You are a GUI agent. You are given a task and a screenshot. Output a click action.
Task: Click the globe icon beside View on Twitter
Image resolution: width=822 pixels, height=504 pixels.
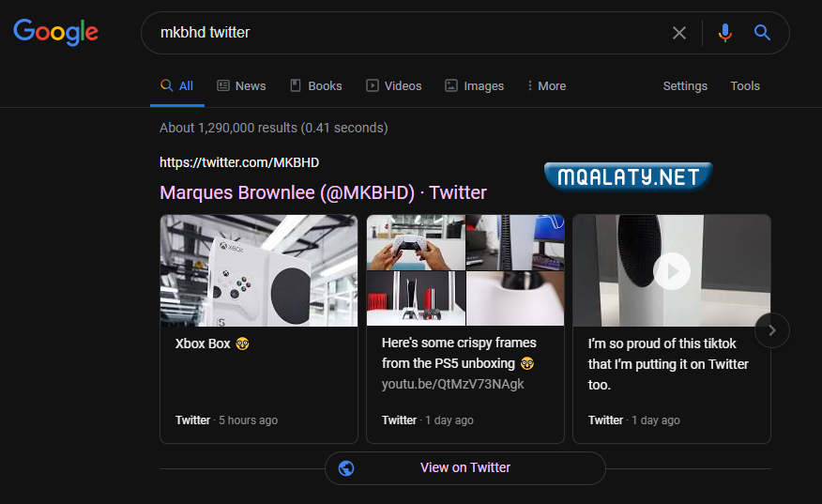point(346,467)
